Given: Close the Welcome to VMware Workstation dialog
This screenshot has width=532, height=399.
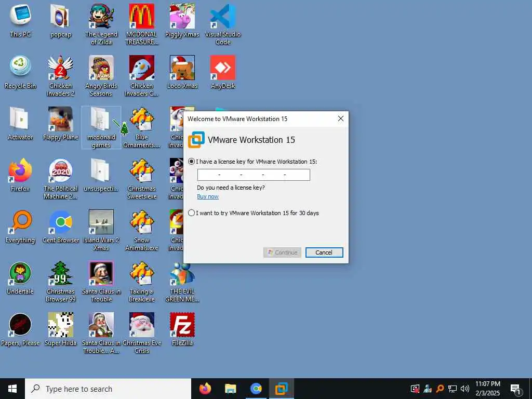Looking at the screenshot, I should [341, 118].
